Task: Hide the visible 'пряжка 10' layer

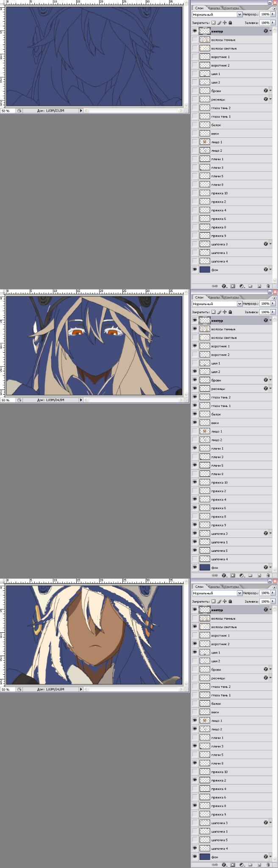Action: point(195,482)
